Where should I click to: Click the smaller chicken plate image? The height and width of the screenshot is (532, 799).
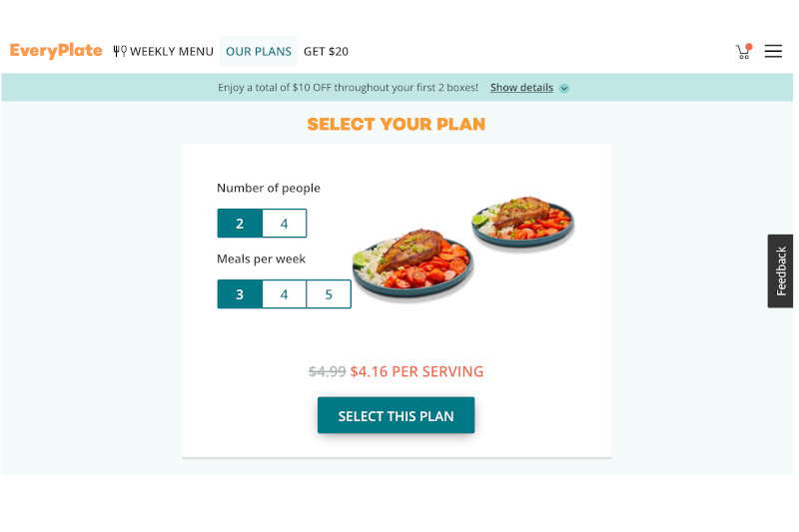tap(522, 221)
